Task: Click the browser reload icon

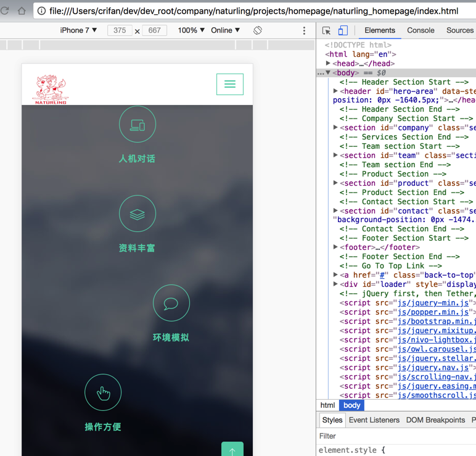Action: coord(4,11)
